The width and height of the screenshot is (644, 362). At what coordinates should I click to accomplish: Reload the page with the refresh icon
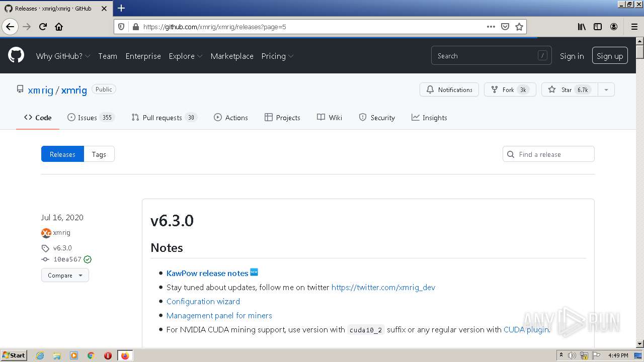[43, 27]
